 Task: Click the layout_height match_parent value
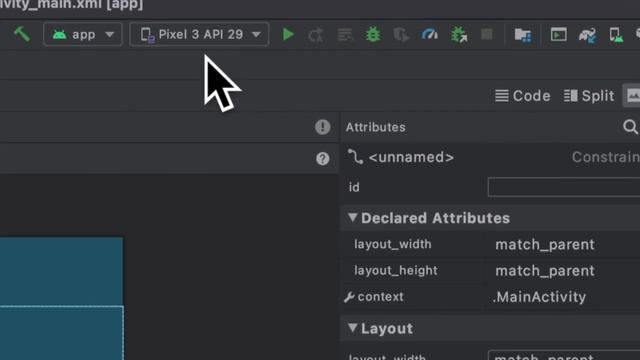point(545,271)
